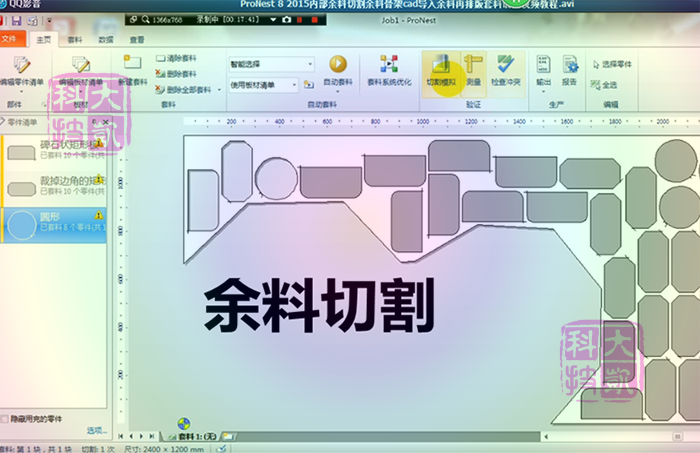Go to previous nest navigation button
Viewport: 700px width, 453px height.
click(x=131, y=436)
